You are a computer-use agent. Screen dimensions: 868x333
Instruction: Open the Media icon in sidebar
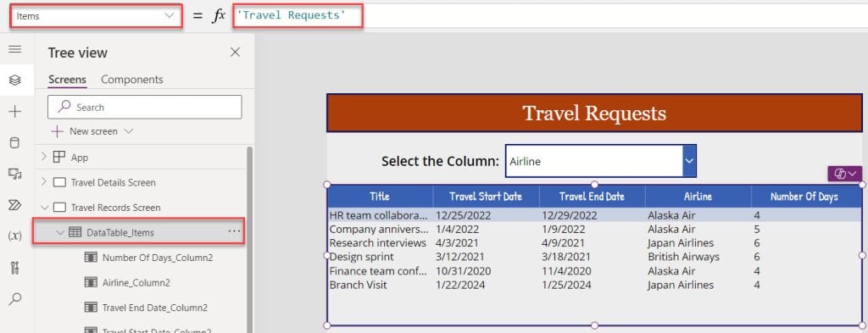(15, 175)
